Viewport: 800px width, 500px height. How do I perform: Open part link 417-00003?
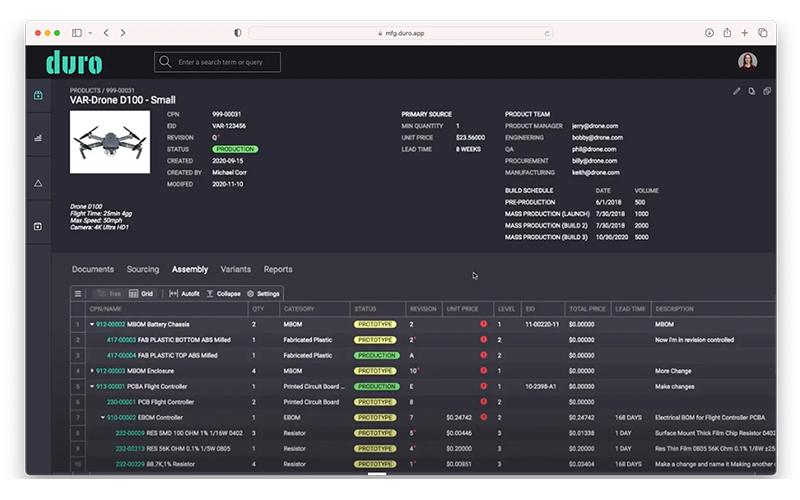[x=121, y=339]
